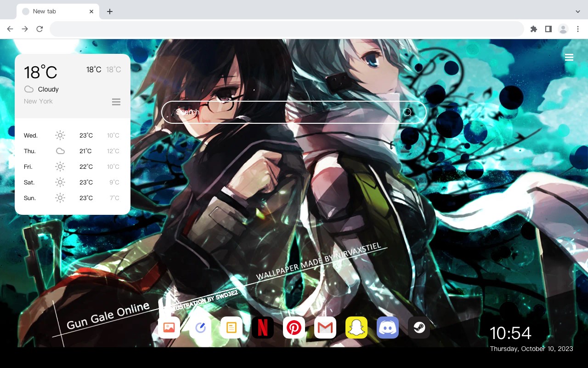The image size is (588, 368).
Task: Expand the tab search dropdown arrow
Action: [578, 11]
